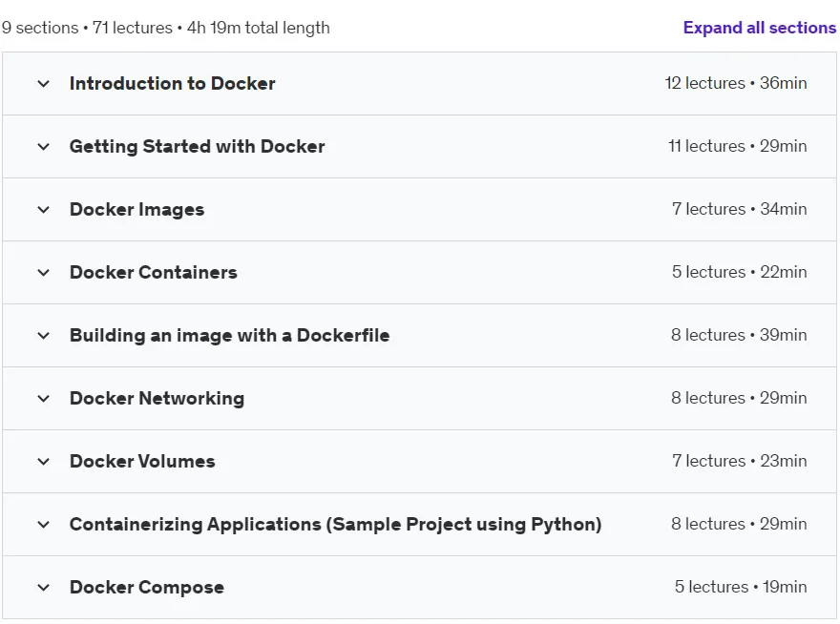Image resolution: width=840 pixels, height=624 pixels.
Task: Open Building an image with a Dockerfile
Action: pos(230,336)
